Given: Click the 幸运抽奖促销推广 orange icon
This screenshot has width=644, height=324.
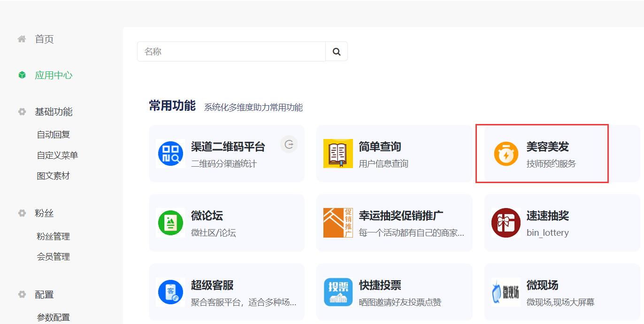Looking at the screenshot, I should pyautogui.click(x=338, y=223).
